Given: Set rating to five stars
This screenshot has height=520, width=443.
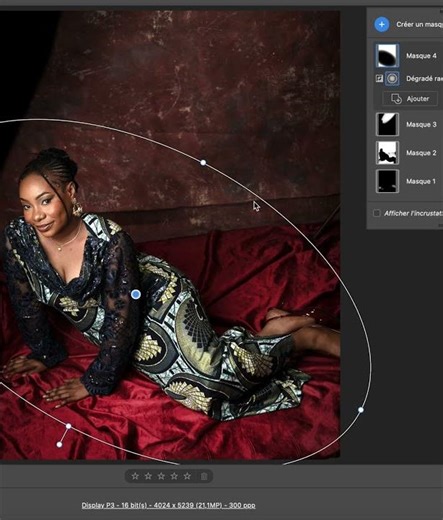Looking at the screenshot, I should coord(187,476).
